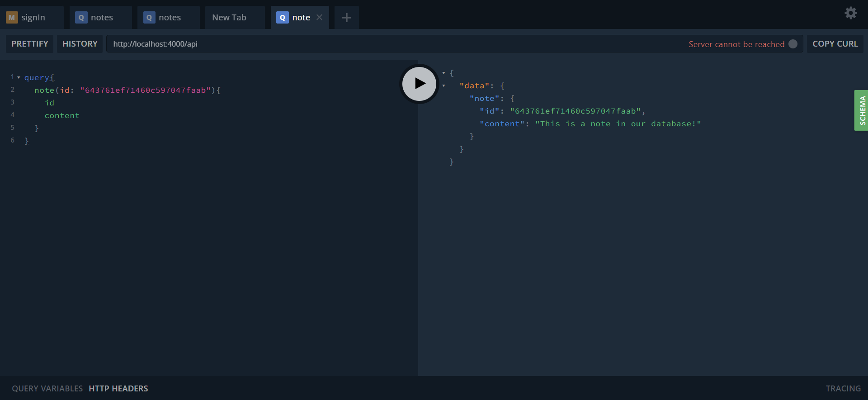
Task: Open the TRACING panel
Action: click(843, 389)
